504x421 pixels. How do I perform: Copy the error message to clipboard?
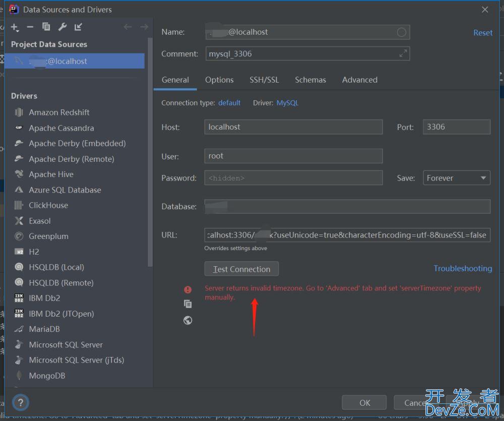[x=187, y=304]
